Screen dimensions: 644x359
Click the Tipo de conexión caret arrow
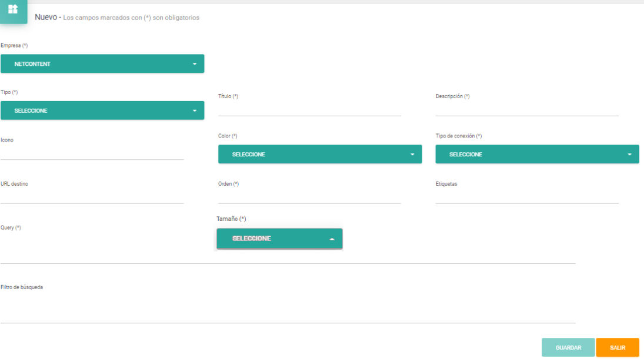click(x=629, y=155)
